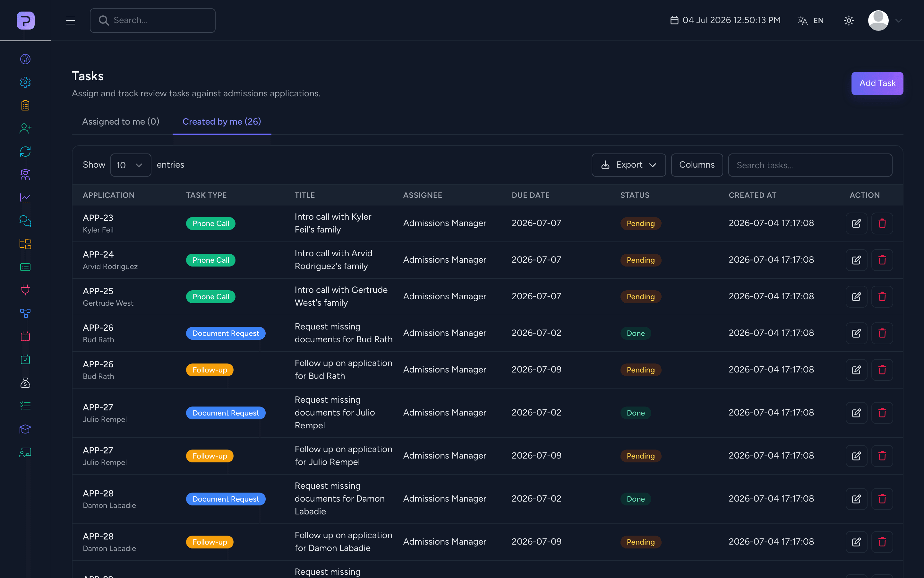The image size is (924, 578).
Task: Open the calendar-check sidebar icon
Action: (25, 360)
